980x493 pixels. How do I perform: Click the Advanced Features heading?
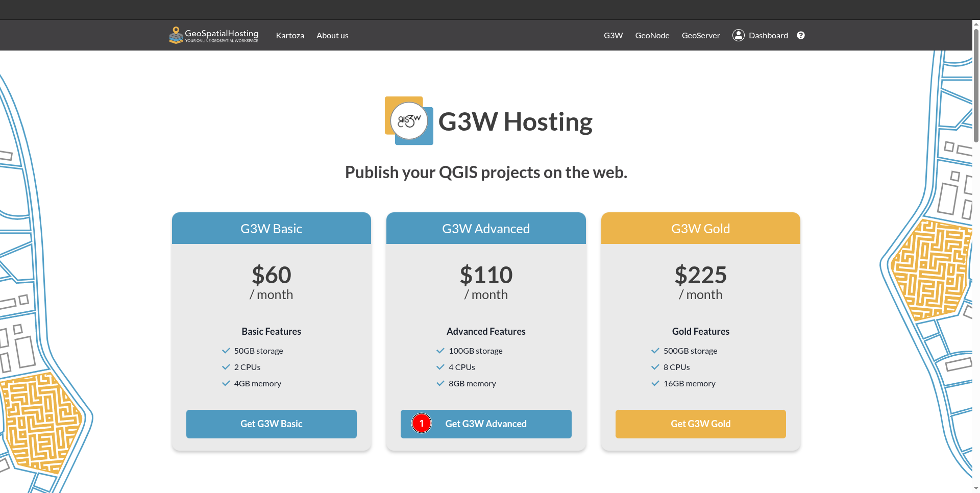[x=486, y=331]
